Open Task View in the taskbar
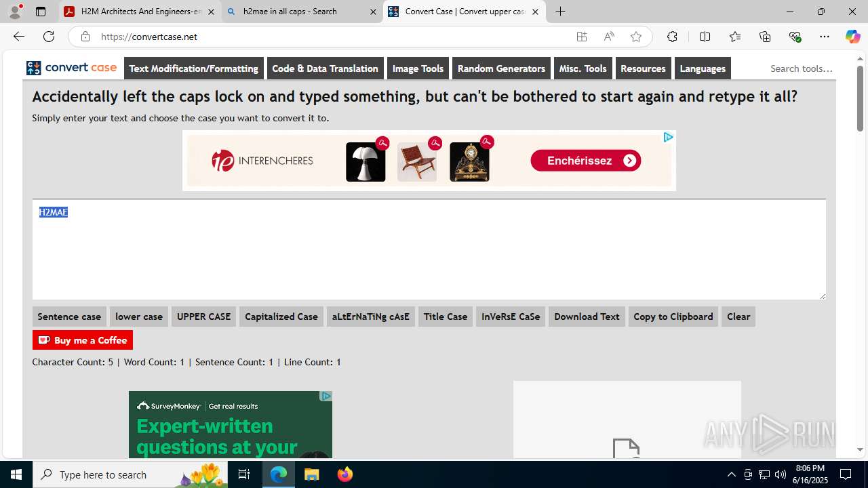The width and height of the screenshot is (868, 488). point(244,474)
